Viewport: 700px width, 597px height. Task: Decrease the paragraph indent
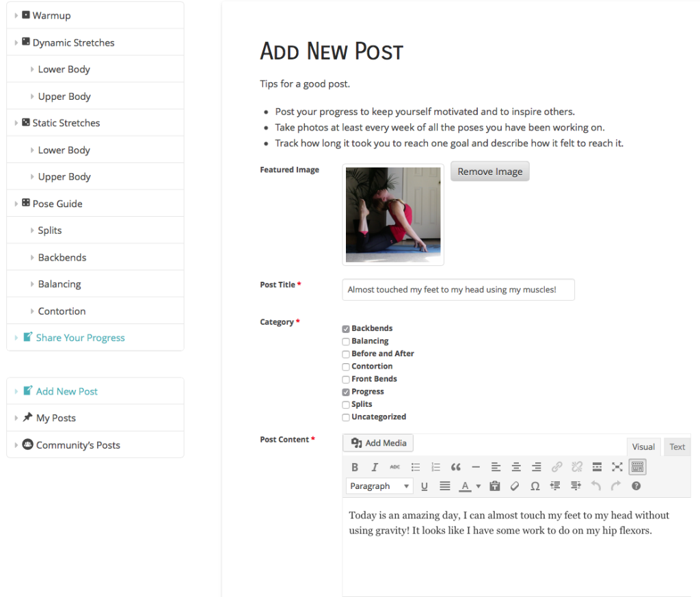555,486
